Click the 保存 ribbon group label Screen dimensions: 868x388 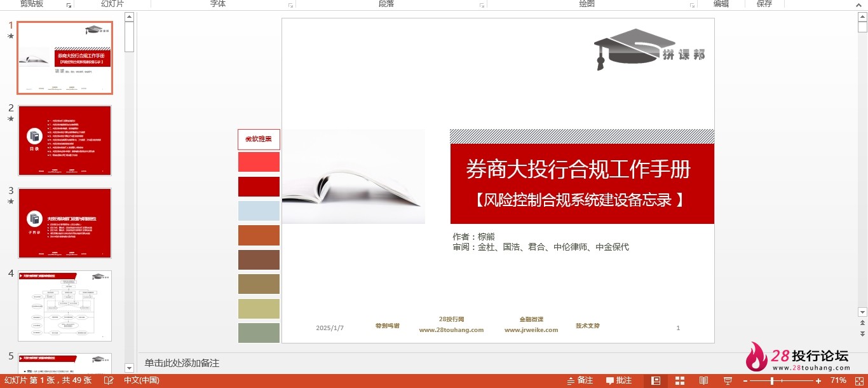coord(764,4)
